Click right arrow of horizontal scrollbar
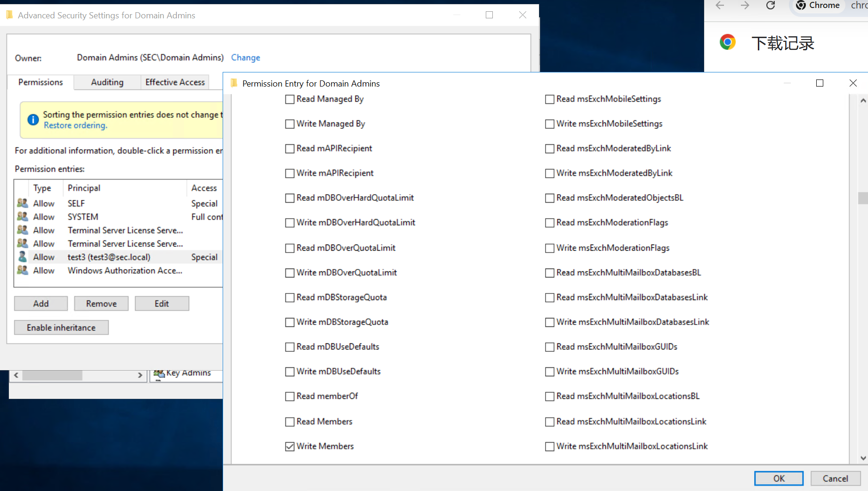 pos(140,375)
